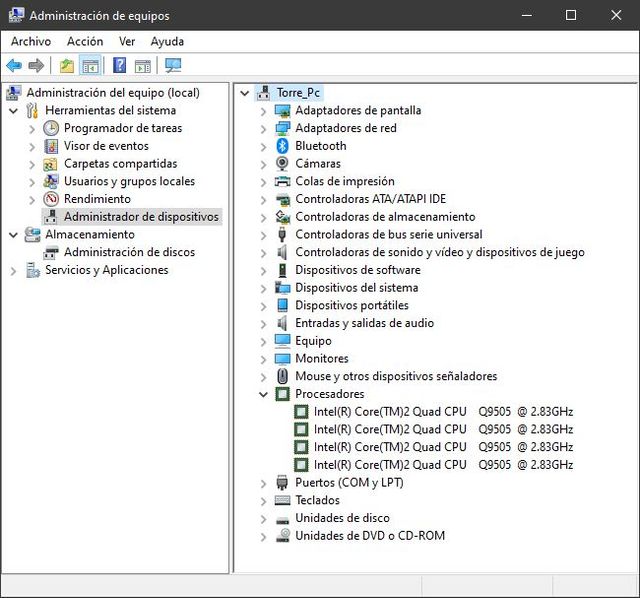This screenshot has height=598, width=640.
Task: Click the Back arrow toolbar icon
Action: tap(14, 65)
